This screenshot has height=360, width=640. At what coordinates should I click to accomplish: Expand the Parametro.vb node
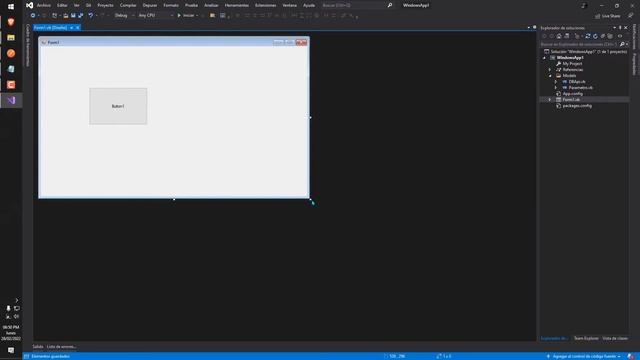pyautogui.click(x=556, y=88)
